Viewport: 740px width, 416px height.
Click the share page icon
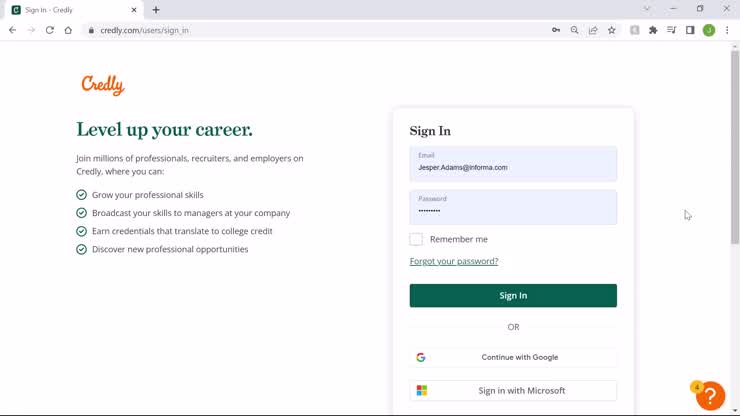point(593,30)
